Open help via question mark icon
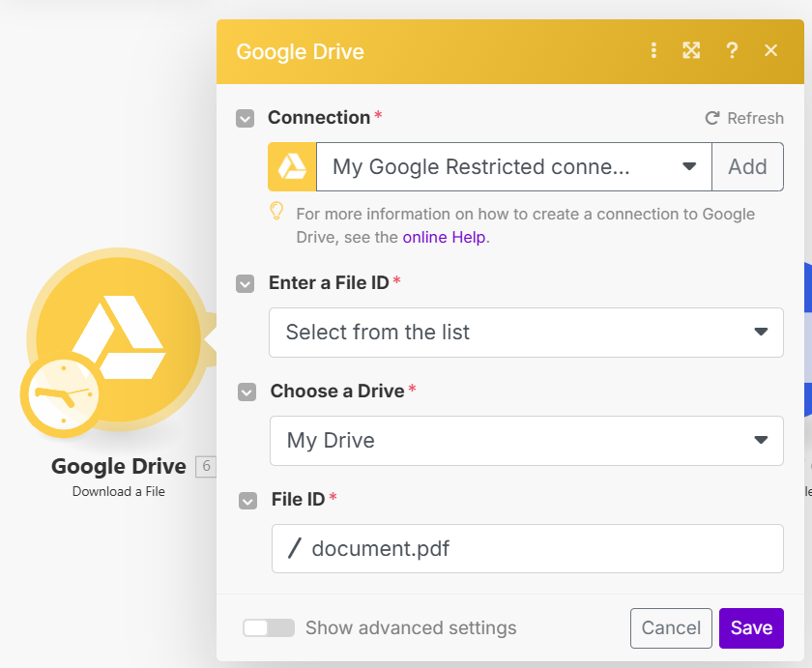Screen dimensions: 812x668 (732, 50)
